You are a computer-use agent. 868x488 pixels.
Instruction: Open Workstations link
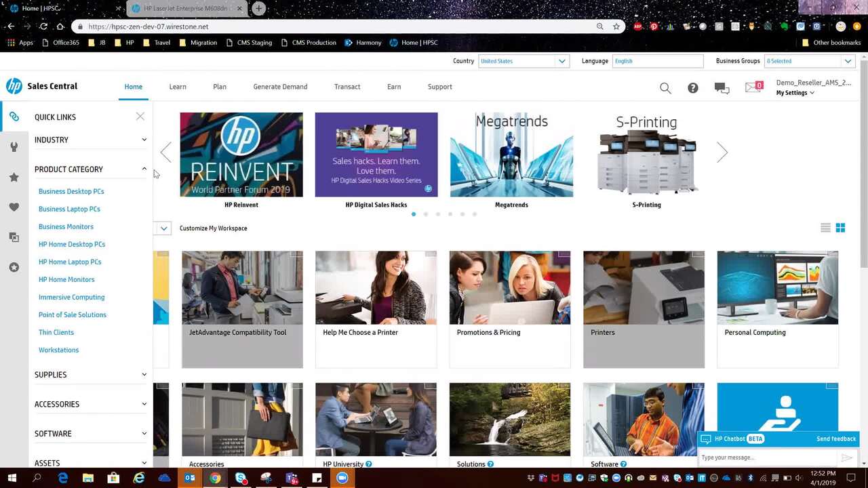(58, 350)
